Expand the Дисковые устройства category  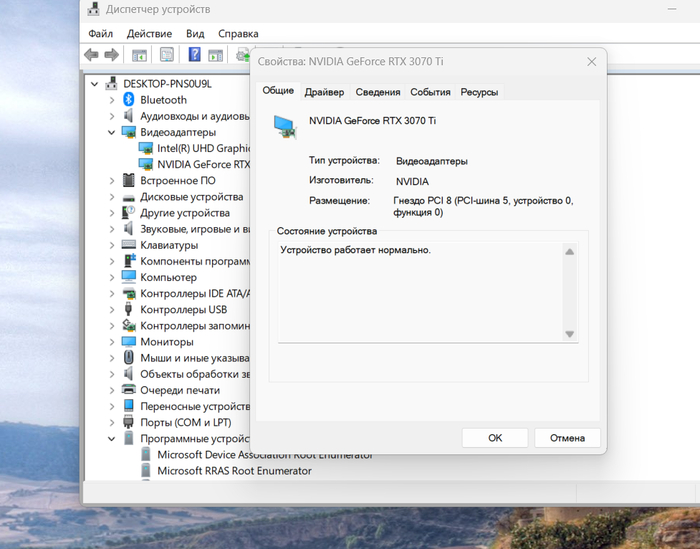tap(112, 197)
